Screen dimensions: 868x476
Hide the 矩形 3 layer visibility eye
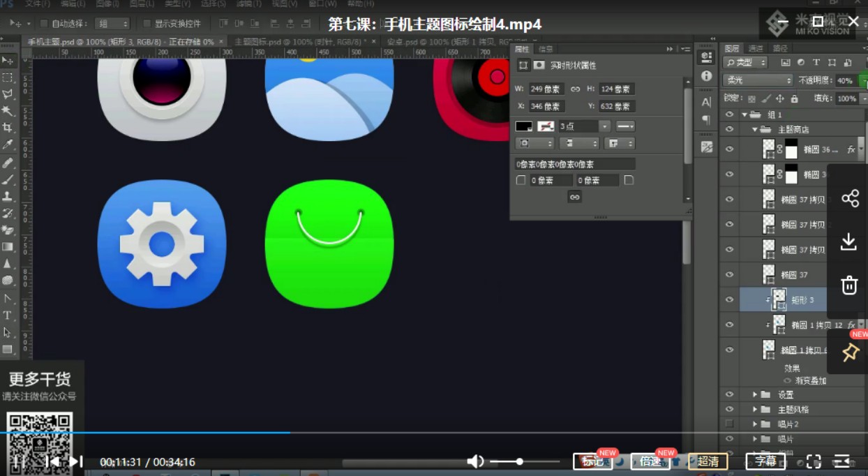click(729, 300)
